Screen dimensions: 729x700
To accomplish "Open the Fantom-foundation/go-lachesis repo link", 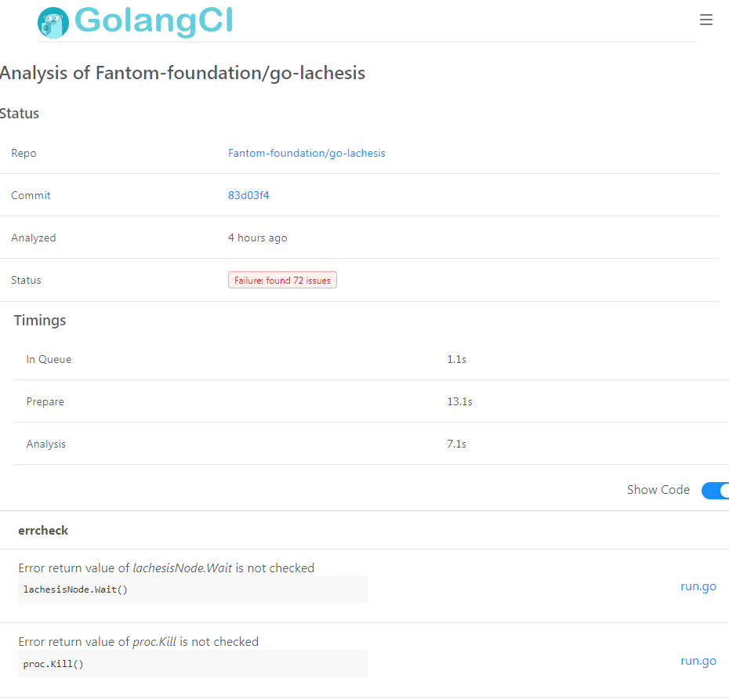I will [x=306, y=153].
